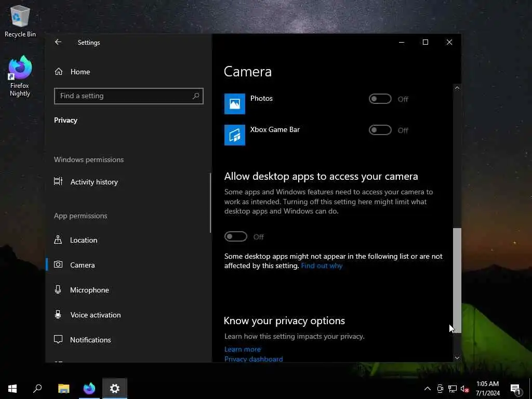The width and height of the screenshot is (532, 399).
Task: Go back using the Settings back arrow
Action: [x=58, y=42]
